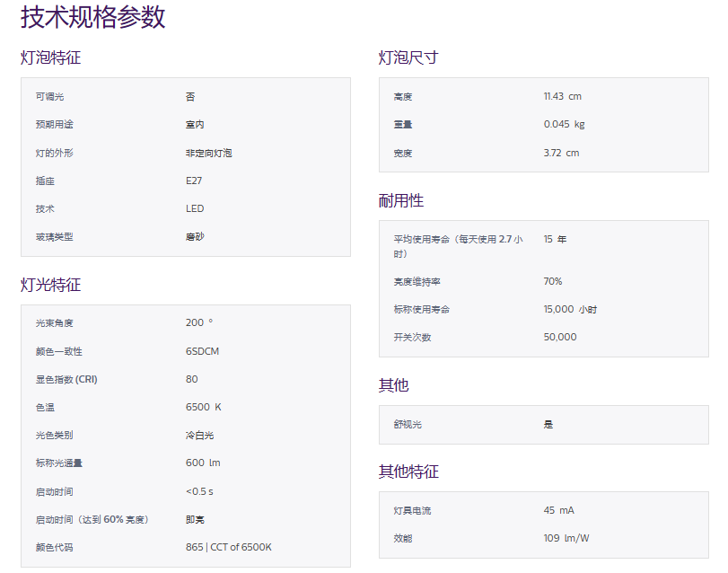Click the 亮度维持率 label
This screenshot has width=728, height=573.
click(417, 282)
